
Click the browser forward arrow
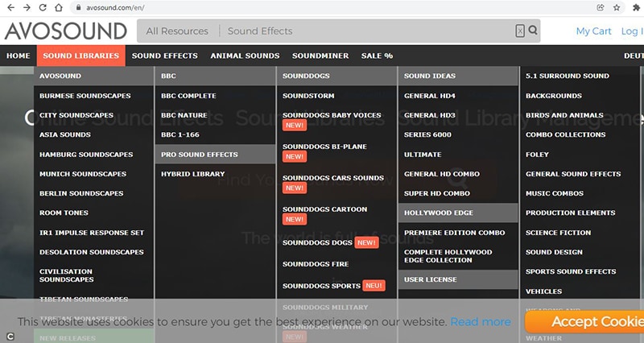tap(27, 7)
